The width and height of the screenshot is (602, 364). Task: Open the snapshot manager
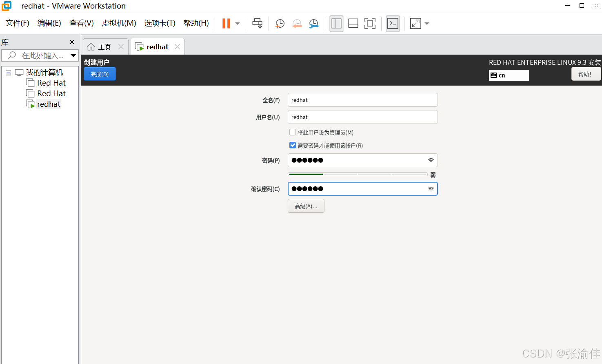[x=313, y=24]
